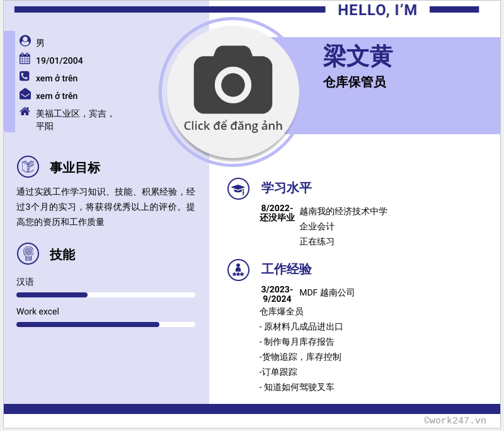
Task: Click the graduation cap icon
Action: tap(238, 188)
